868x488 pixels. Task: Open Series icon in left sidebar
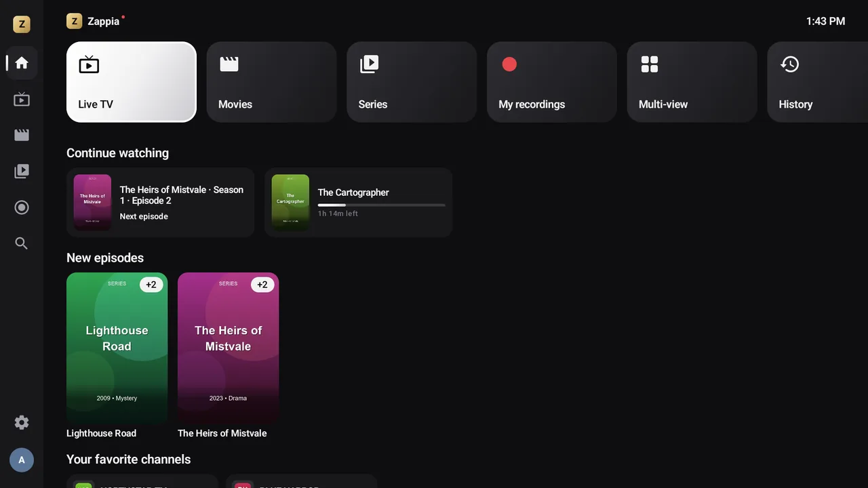(22, 171)
